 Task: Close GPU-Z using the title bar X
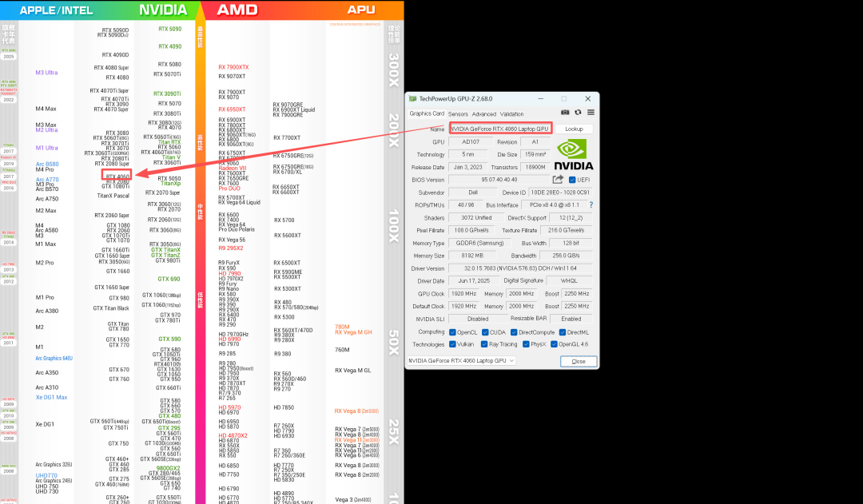click(x=588, y=99)
